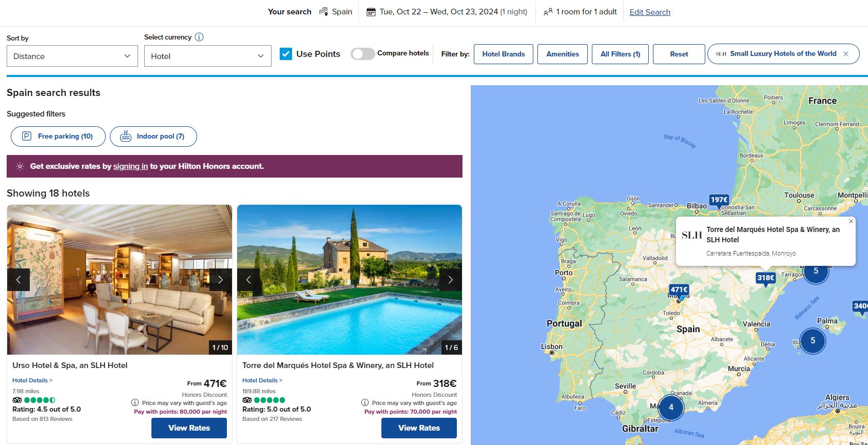
Task: Open the Amenities filter
Action: click(x=563, y=54)
